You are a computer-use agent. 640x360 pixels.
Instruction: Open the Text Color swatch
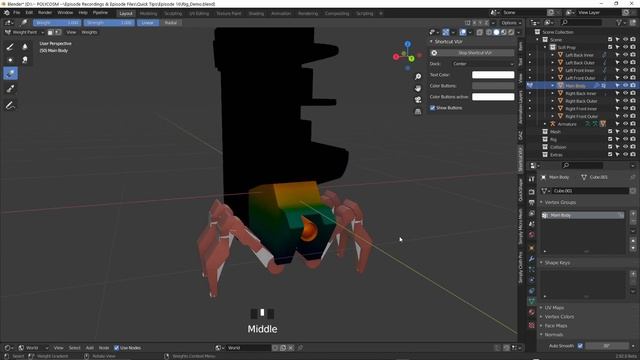click(x=493, y=75)
